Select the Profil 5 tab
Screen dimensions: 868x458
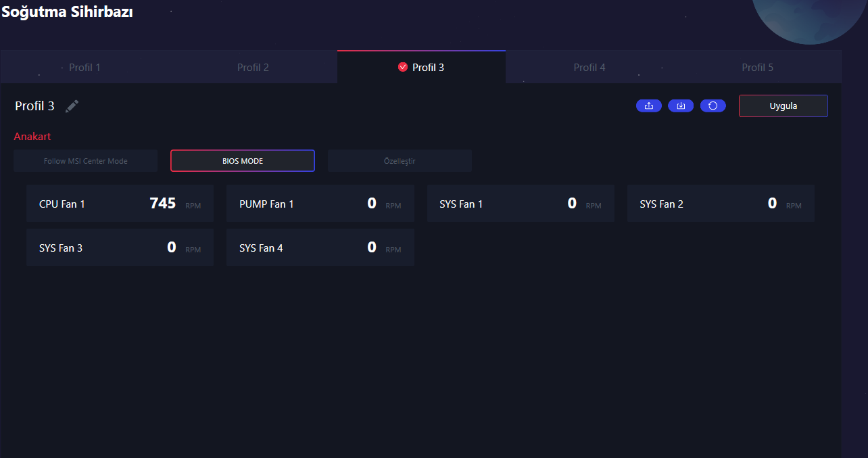758,67
